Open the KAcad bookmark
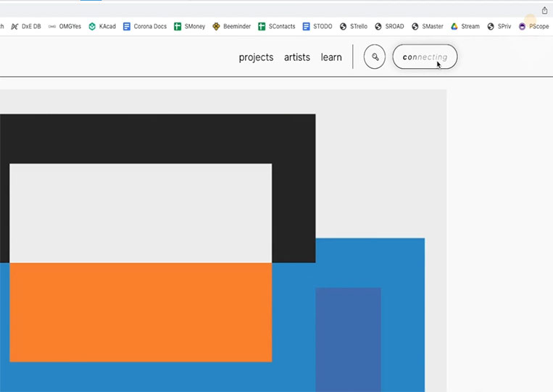The image size is (553, 392). click(x=102, y=26)
